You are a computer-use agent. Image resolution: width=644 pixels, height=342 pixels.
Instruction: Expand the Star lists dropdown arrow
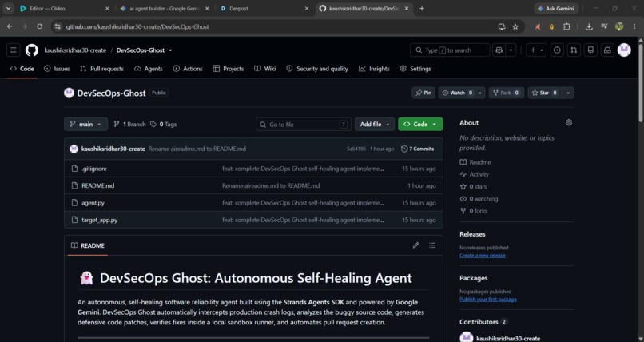pos(568,93)
